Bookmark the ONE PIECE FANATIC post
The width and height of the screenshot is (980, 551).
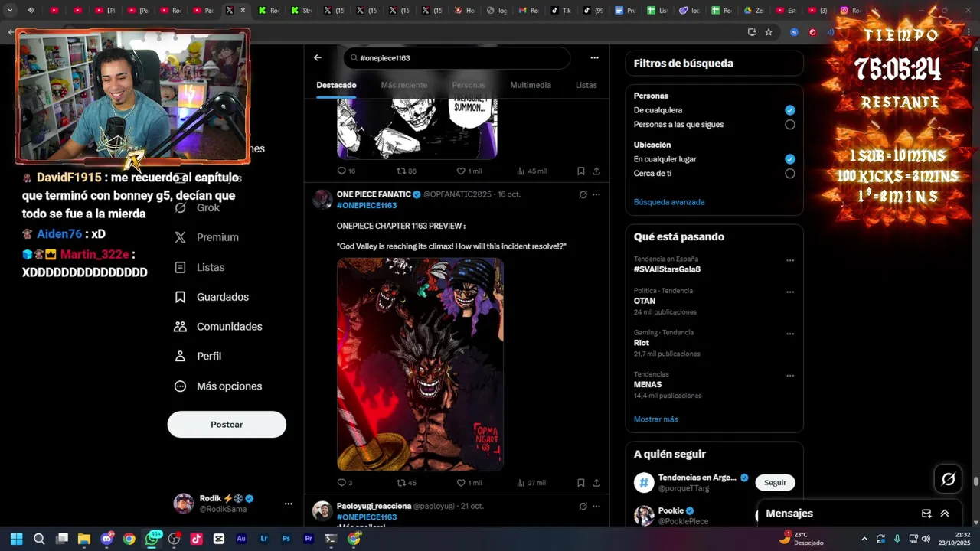581,483
